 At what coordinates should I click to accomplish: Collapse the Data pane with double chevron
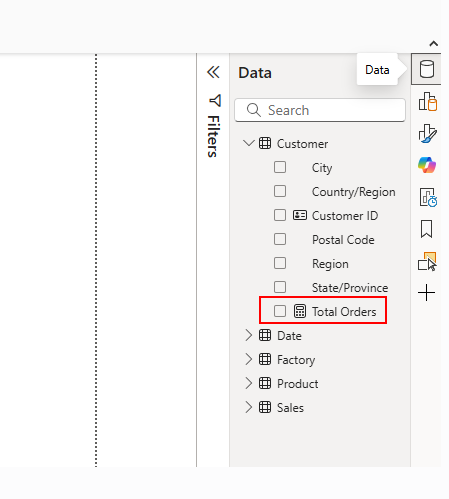[213, 72]
